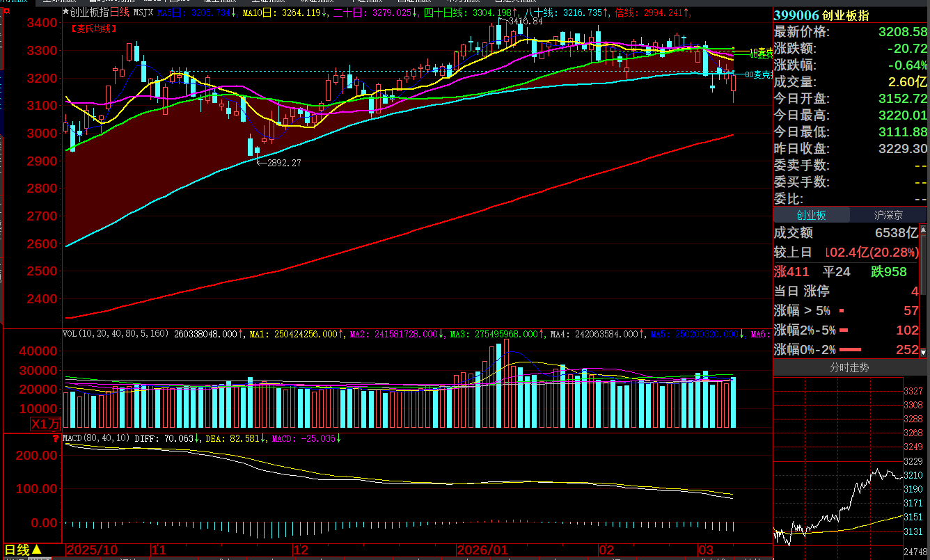Click the MACD(80,40,10) indicator label

96,439
